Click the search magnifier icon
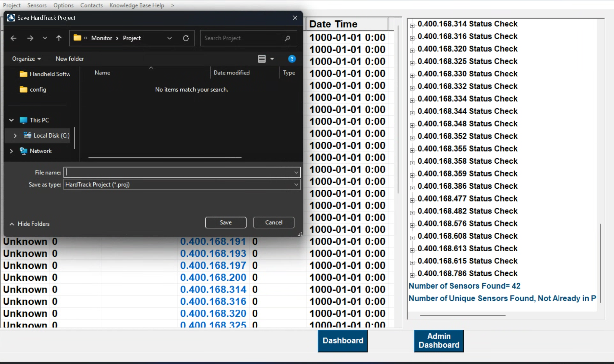 (287, 38)
